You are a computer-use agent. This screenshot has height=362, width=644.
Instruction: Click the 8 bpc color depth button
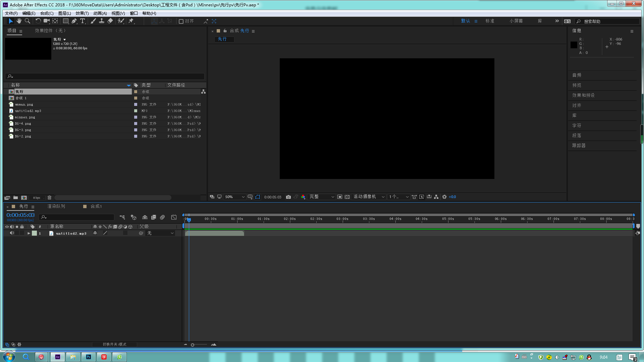click(37, 198)
